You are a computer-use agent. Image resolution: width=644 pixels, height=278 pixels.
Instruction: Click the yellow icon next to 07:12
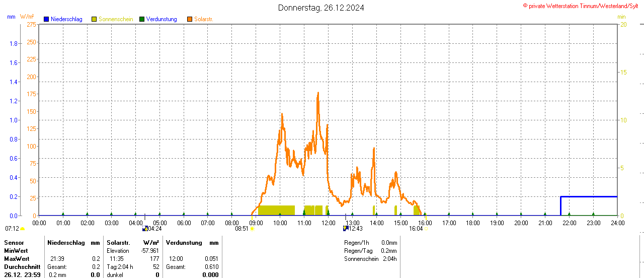click(22, 229)
